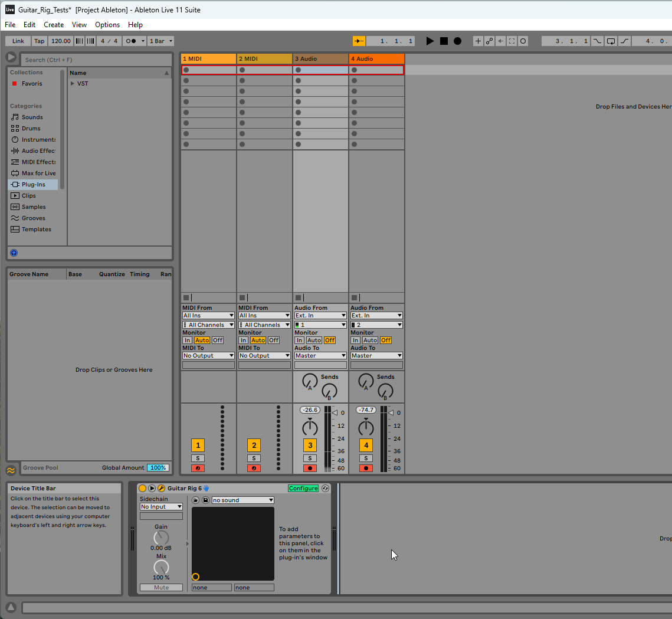Open track 1 MIDI To No Output dropdown

[x=208, y=356]
